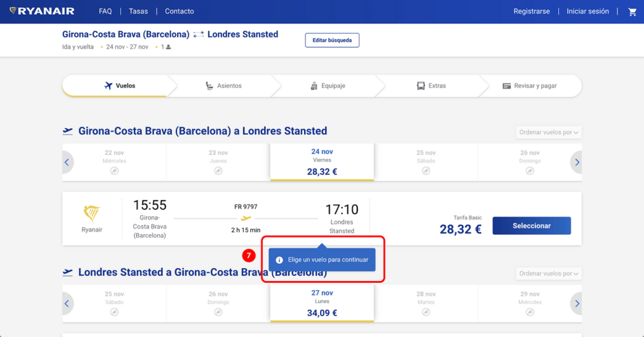Select outbound date 24 nov Viernes
This screenshot has height=337, width=644.
[x=322, y=162]
